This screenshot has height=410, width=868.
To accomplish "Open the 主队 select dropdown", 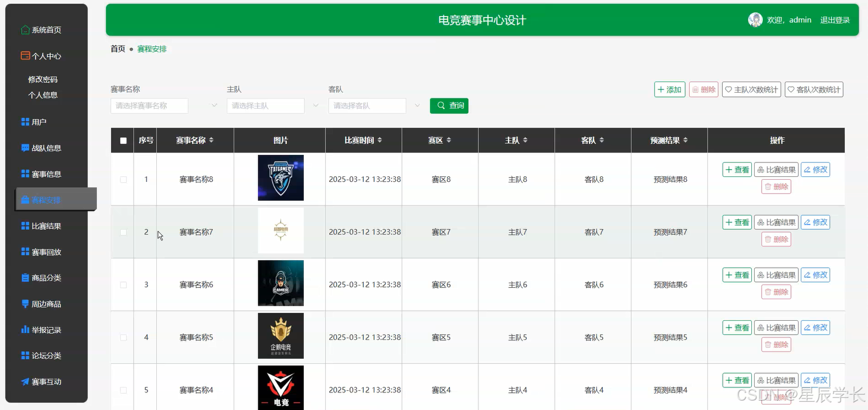I will [265, 106].
